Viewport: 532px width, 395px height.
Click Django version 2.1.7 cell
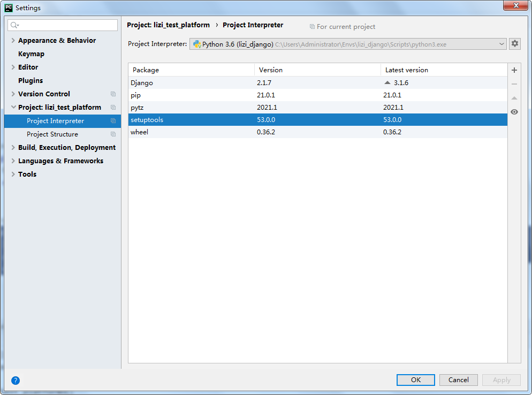(264, 83)
